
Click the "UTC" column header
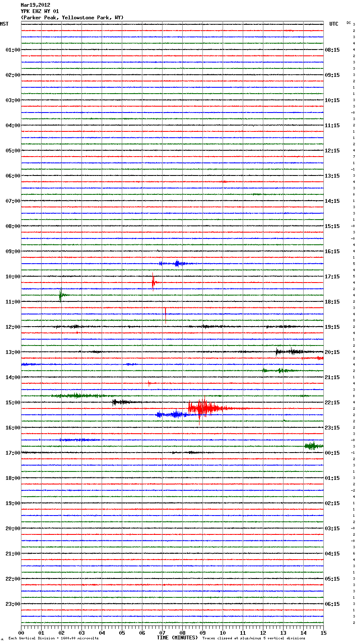[x=334, y=24]
